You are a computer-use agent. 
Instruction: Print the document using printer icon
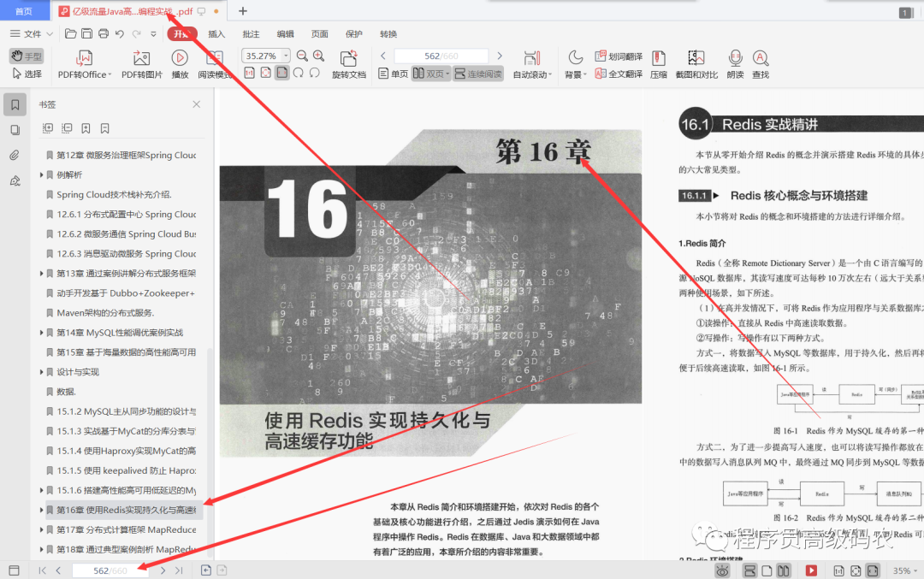pos(104,33)
